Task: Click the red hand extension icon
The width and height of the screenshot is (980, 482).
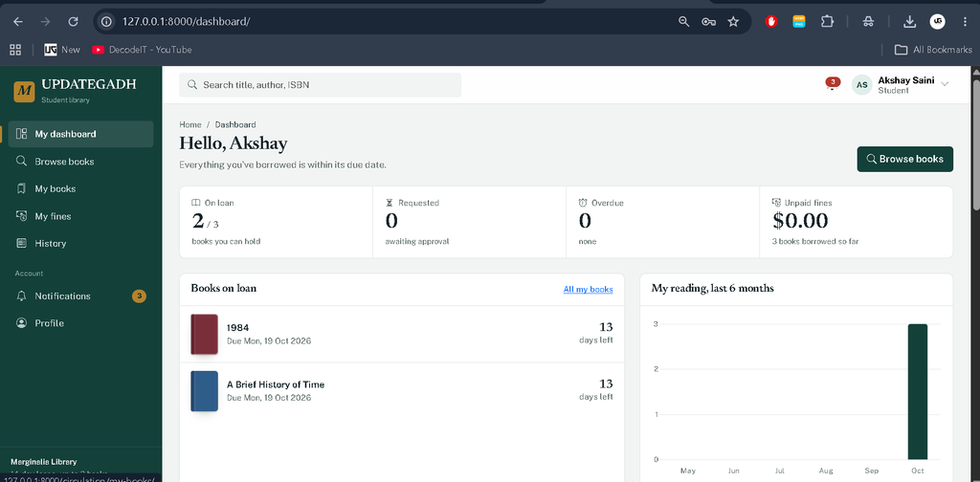Action: 772,22
